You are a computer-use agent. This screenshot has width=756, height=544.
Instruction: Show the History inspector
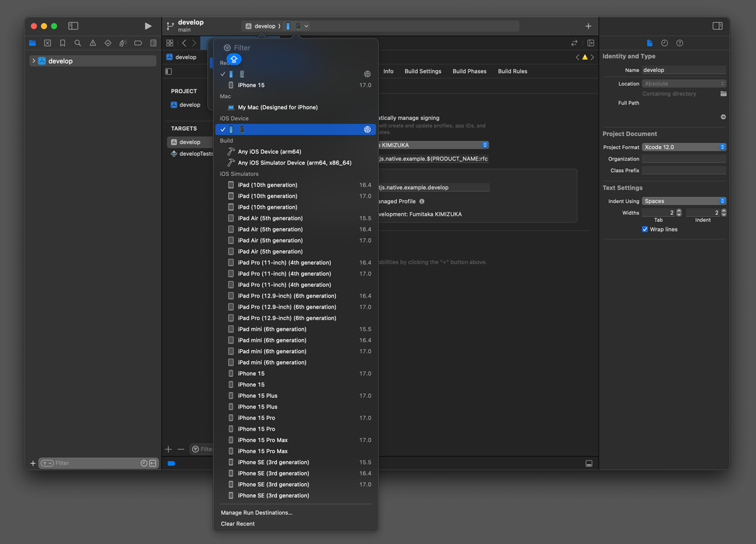[x=665, y=43]
